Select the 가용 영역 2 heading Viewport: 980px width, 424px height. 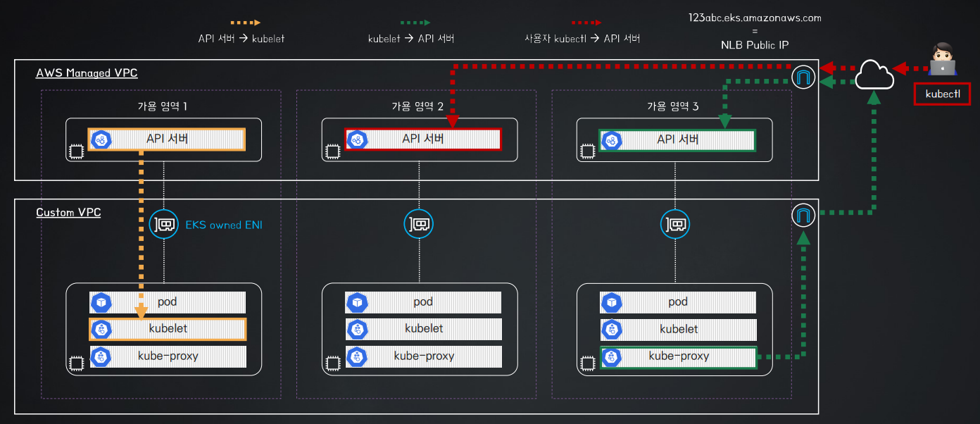point(417,106)
